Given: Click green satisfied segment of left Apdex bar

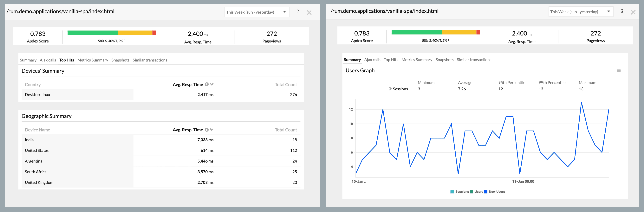Looking at the screenshot, I should [93, 33].
